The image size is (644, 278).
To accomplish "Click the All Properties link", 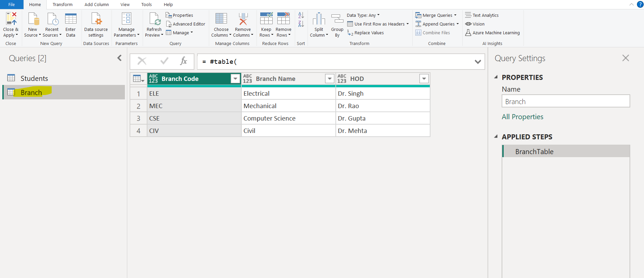I will 522,117.
